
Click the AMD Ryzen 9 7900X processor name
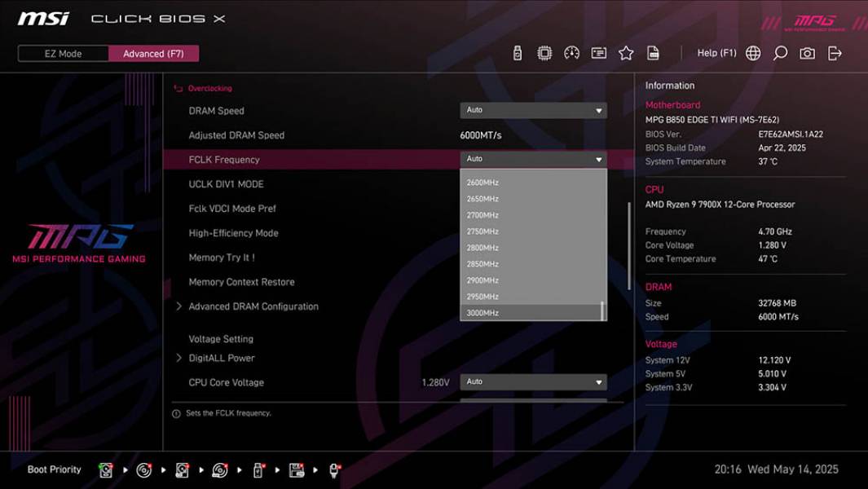tap(720, 205)
